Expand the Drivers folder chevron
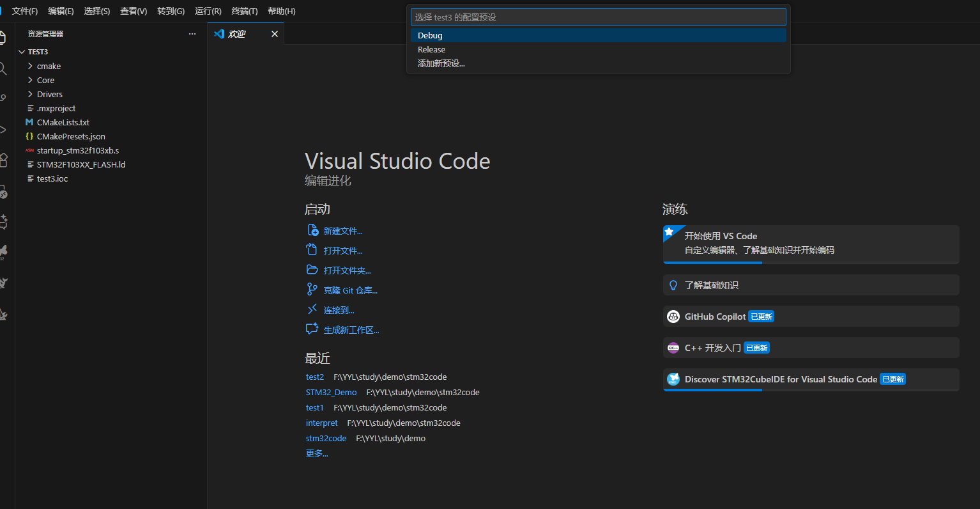Viewport: 980px width, 509px height. click(x=30, y=94)
